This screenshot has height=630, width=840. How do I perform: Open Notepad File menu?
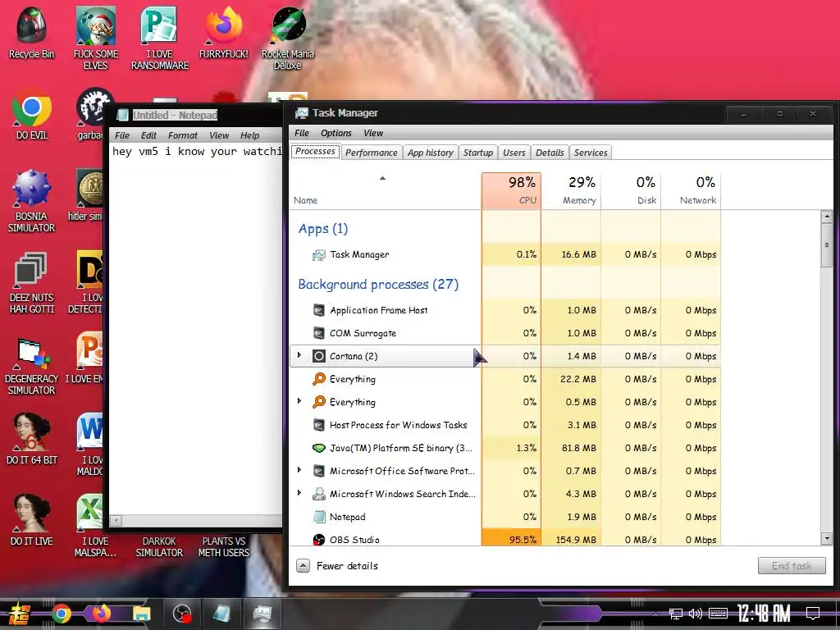[122, 135]
